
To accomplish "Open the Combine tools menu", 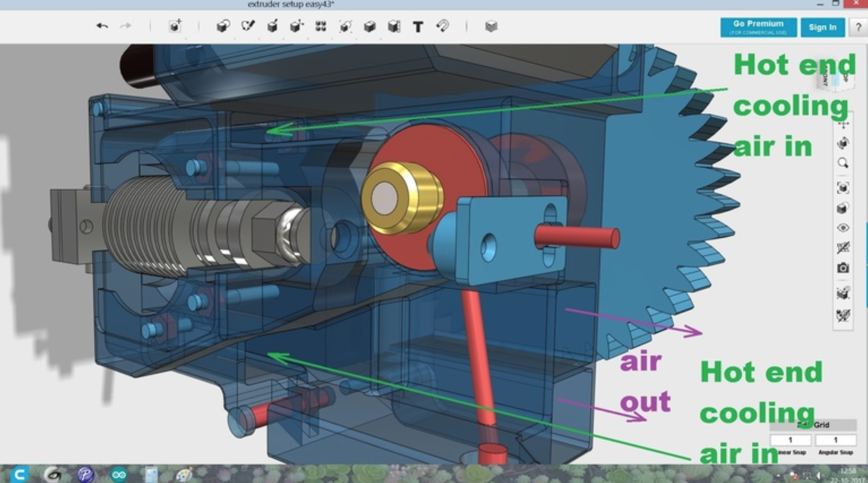I will click(x=369, y=26).
